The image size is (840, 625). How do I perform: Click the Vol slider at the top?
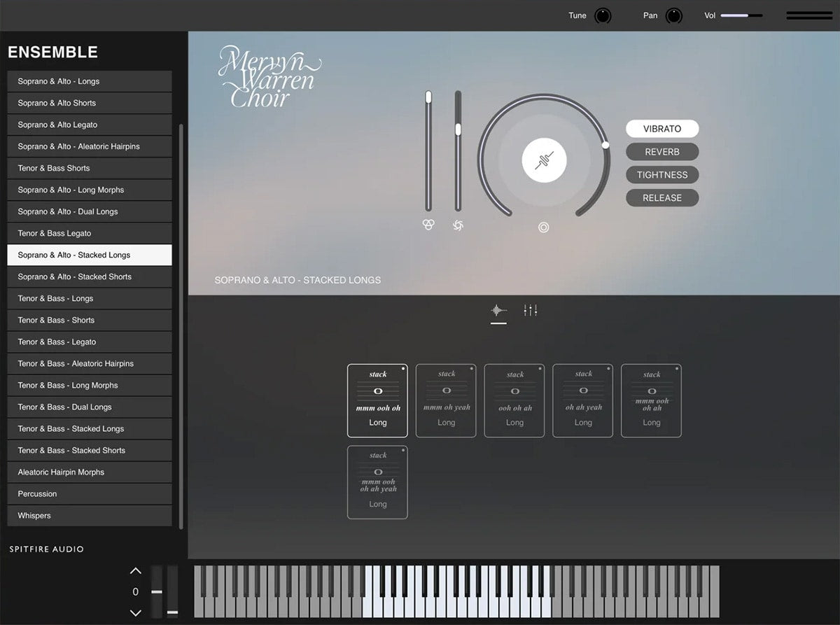tap(741, 15)
